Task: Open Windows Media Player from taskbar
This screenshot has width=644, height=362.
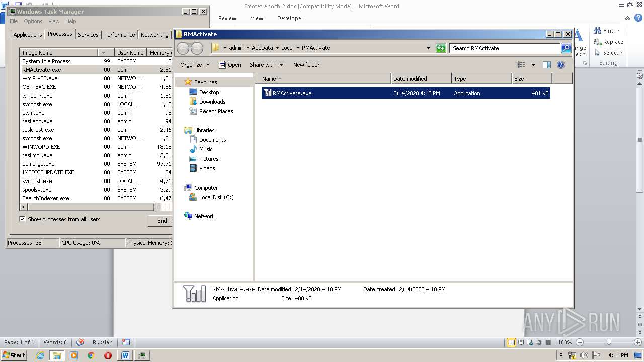Action: coord(74,355)
